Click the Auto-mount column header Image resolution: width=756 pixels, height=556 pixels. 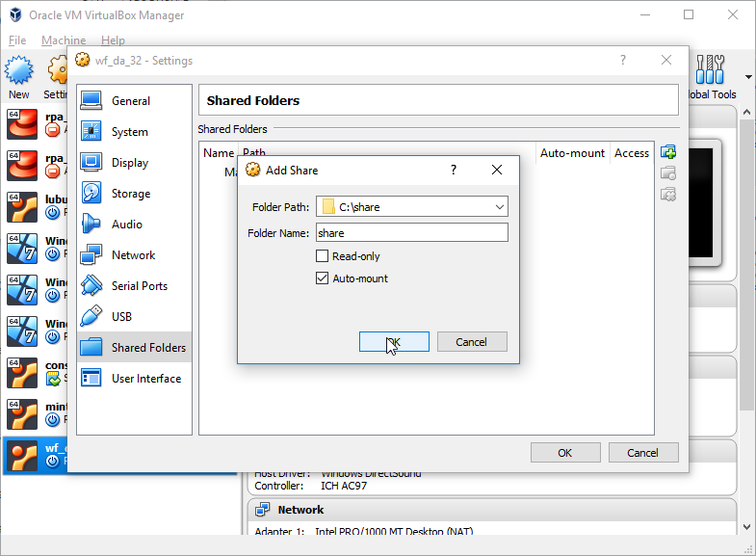pos(572,153)
